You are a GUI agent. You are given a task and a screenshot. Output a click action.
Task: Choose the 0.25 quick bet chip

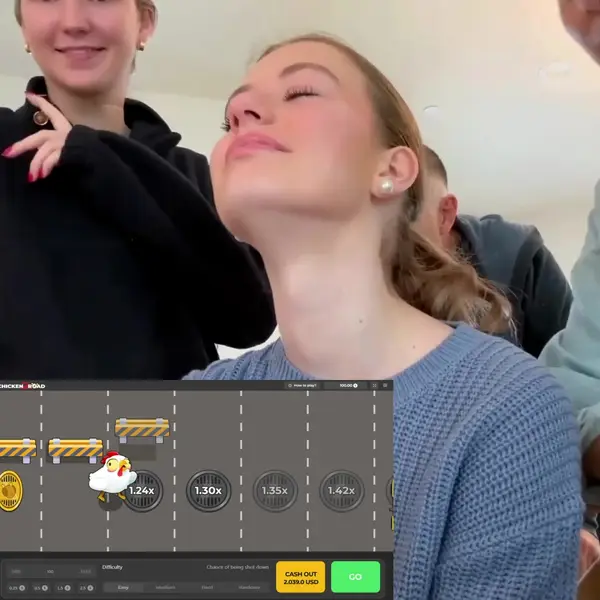tap(17, 588)
